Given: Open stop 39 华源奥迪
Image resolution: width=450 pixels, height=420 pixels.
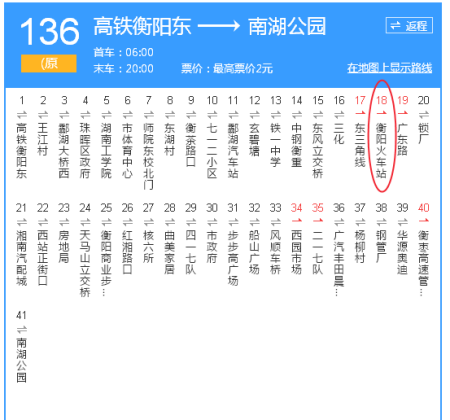Looking at the screenshot, I should coord(402,253).
